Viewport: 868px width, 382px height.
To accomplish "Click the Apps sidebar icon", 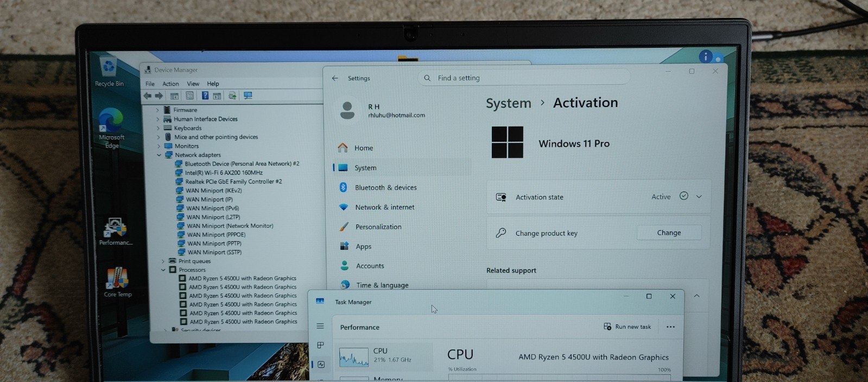I will point(344,246).
